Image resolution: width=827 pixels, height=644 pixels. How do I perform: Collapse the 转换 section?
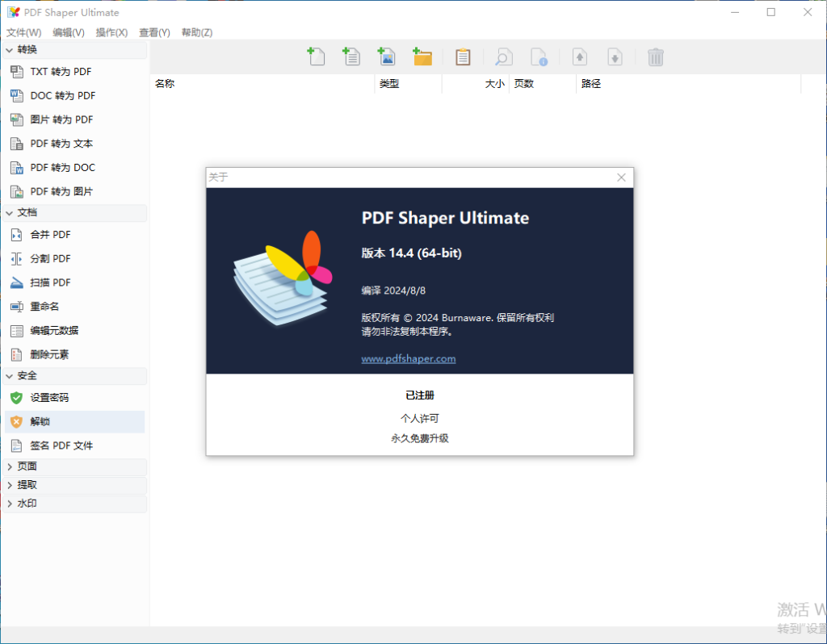click(10, 49)
